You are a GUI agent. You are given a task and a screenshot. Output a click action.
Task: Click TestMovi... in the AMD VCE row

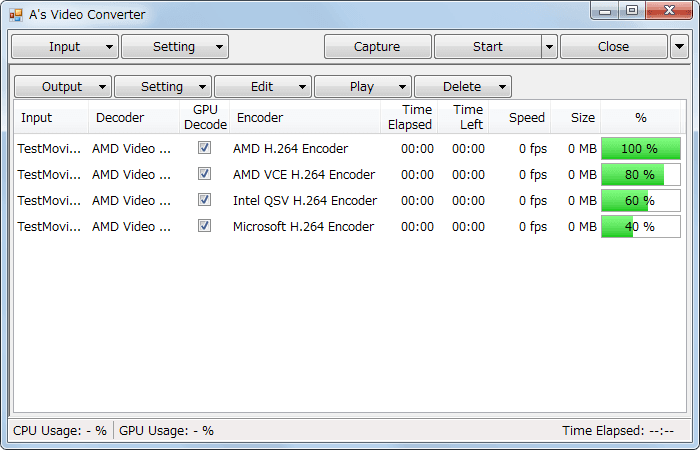click(49, 175)
